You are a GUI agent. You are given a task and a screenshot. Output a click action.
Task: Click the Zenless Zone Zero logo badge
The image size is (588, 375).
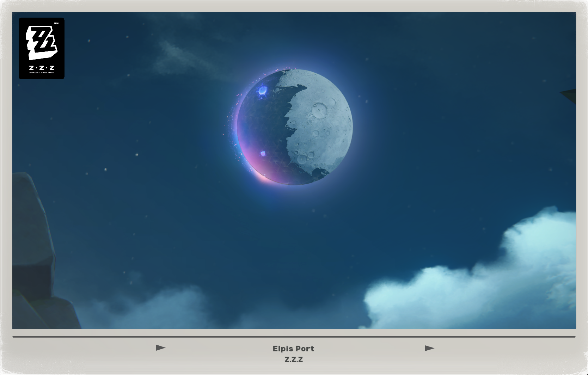(42, 48)
